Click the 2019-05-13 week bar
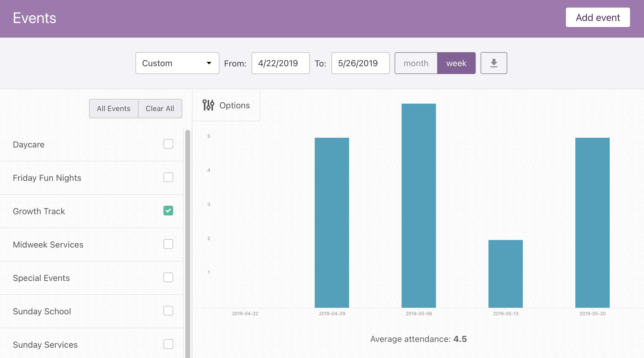Screen dimensions: 644x358 505,274
